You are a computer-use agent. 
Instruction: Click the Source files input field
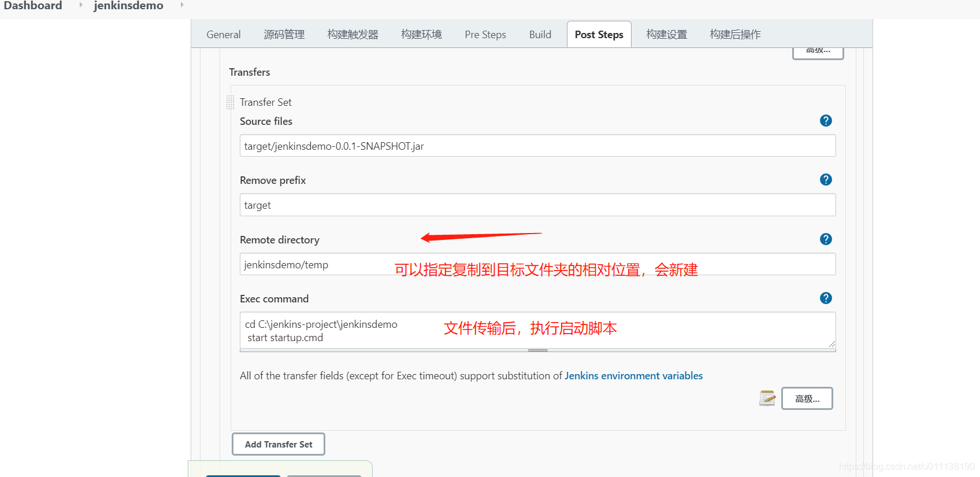pos(537,146)
